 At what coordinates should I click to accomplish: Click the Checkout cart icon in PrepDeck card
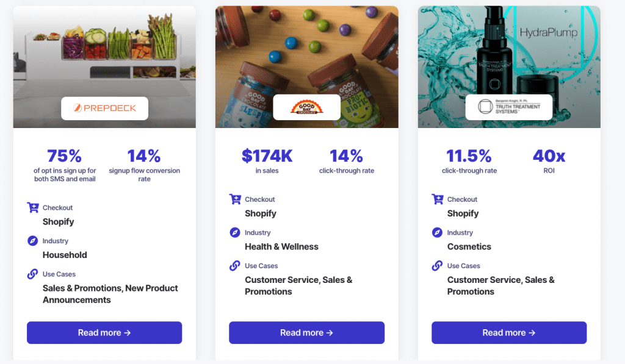click(33, 207)
